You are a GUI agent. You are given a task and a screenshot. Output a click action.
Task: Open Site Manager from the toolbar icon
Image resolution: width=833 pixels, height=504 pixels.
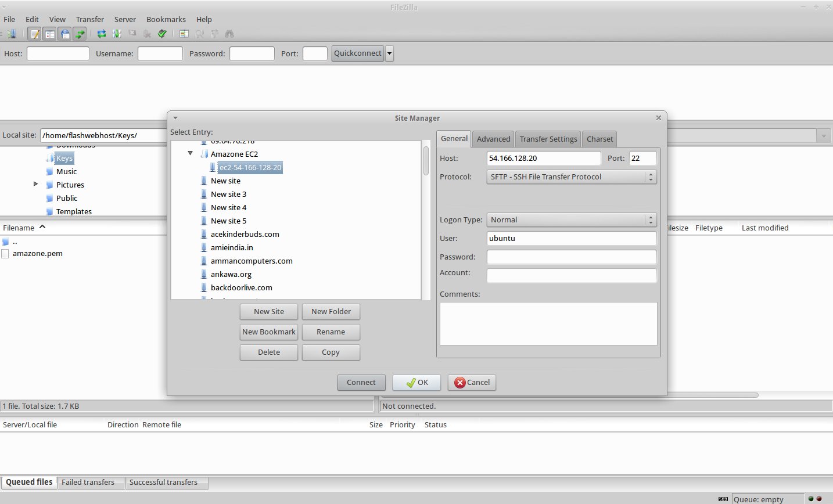pos(11,34)
